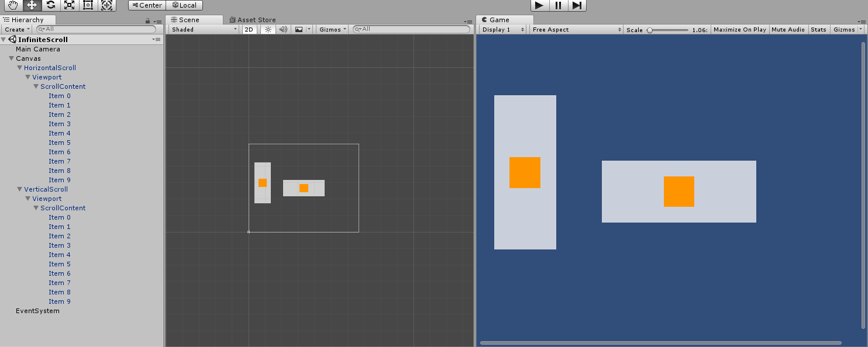This screenshot has width=868, height=347.
Task: Select Item 0 under HorizontalScroll
Action: (60, 96)
